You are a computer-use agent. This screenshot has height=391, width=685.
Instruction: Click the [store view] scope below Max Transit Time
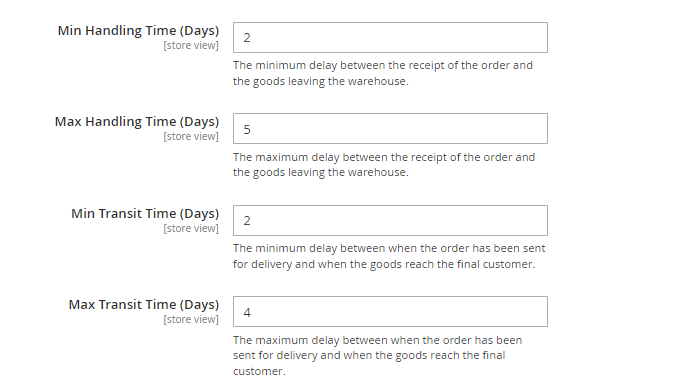(x=191, y=319)
